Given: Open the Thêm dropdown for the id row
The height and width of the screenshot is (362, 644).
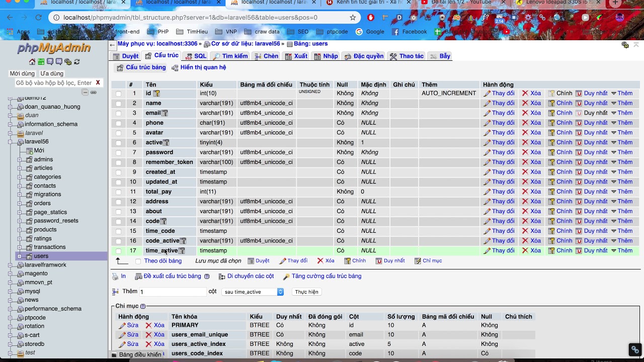Looking at the screenshot, I should point(622,94).
